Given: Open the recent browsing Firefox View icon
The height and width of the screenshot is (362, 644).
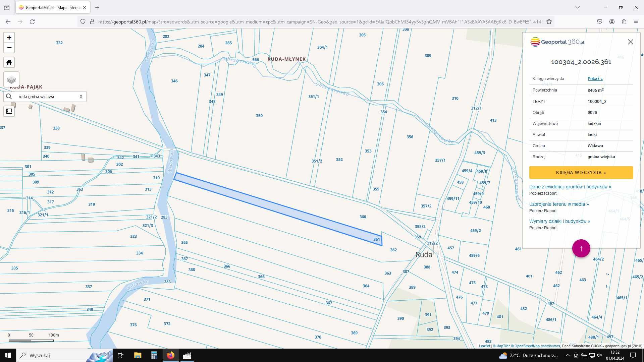Looking at the screenshot, I should click(7, 7).
